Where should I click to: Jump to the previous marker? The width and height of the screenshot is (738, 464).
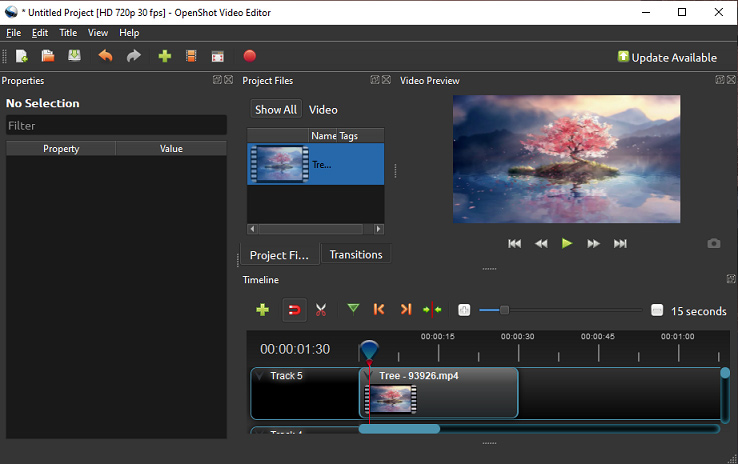coord(379,309)
